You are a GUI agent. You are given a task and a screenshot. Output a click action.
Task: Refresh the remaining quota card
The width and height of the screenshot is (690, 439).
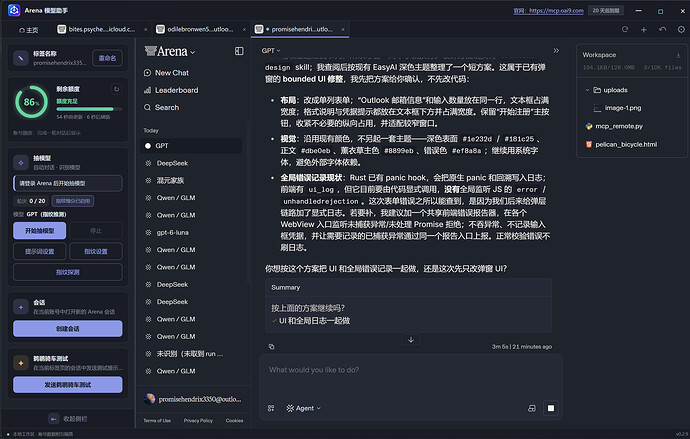click(x=117, y=89)
